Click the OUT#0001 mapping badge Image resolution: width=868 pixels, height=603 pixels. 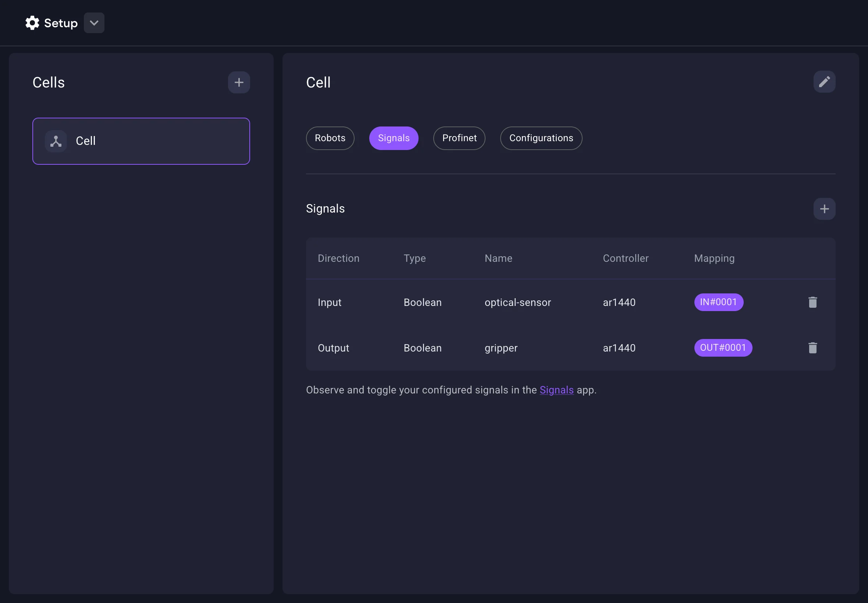(x=722, y=348)
